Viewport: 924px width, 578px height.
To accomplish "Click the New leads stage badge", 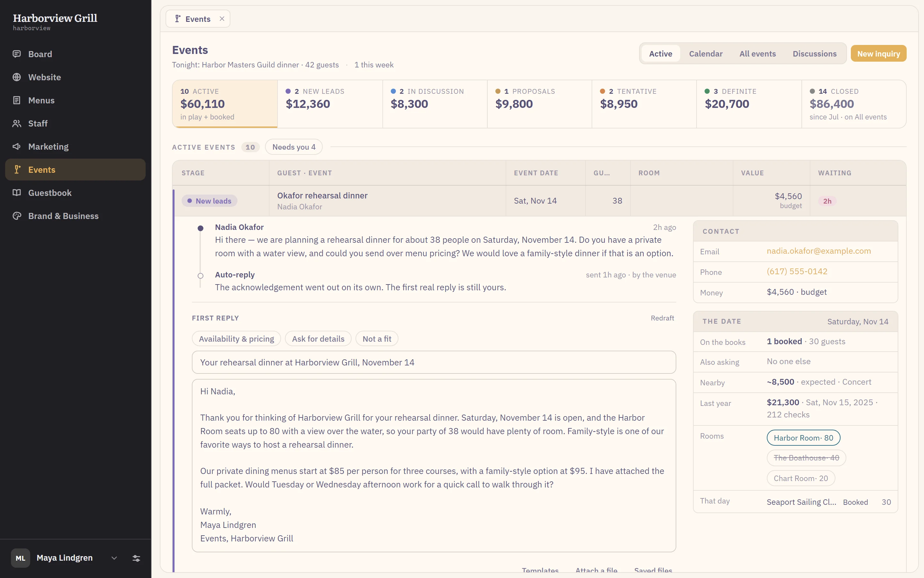I will click(x=209, y=201).
